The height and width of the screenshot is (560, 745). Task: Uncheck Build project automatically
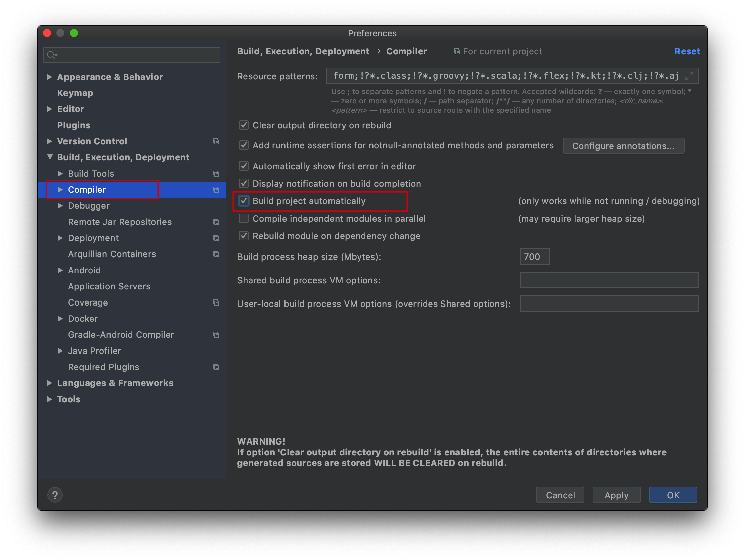click(244, 201)
